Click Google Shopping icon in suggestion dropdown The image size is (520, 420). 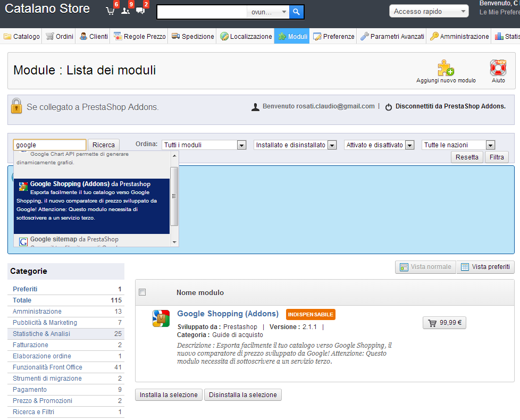pyautogui.click(x=23, y=186)
